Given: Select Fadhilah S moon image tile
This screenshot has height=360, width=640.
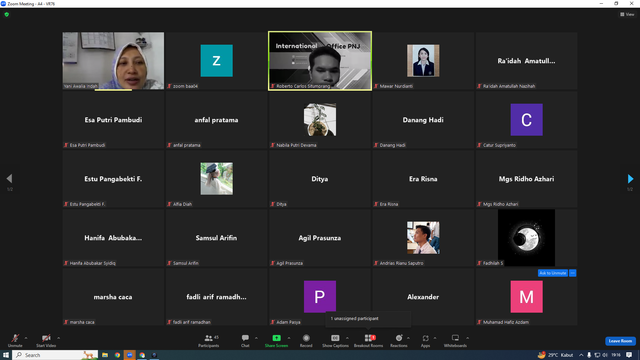Looking at the screenshot, I should (526, 238).
